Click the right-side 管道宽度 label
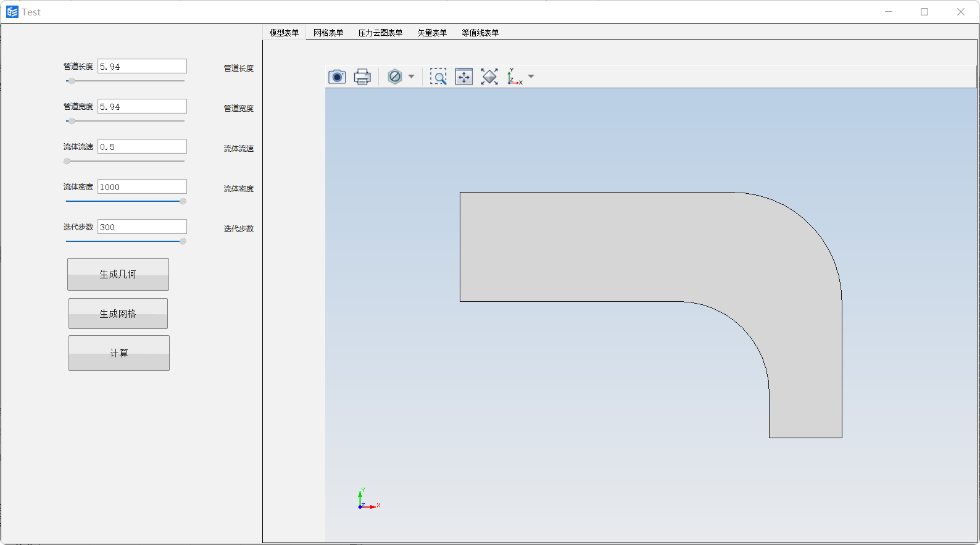Image resolution: width=980 pixels, height=545 pixels. (x=239, y=109)
